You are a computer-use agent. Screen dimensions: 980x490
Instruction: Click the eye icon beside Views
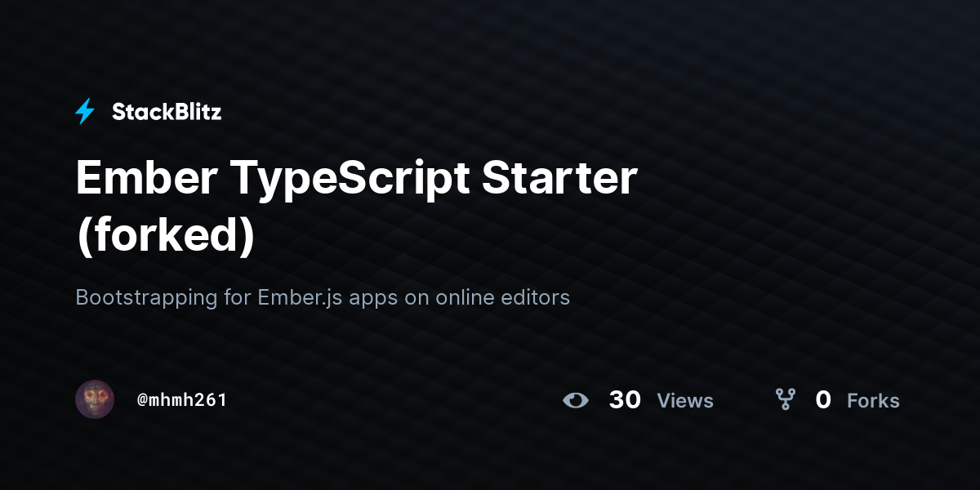pyautogui.click(x=576, y=400)
